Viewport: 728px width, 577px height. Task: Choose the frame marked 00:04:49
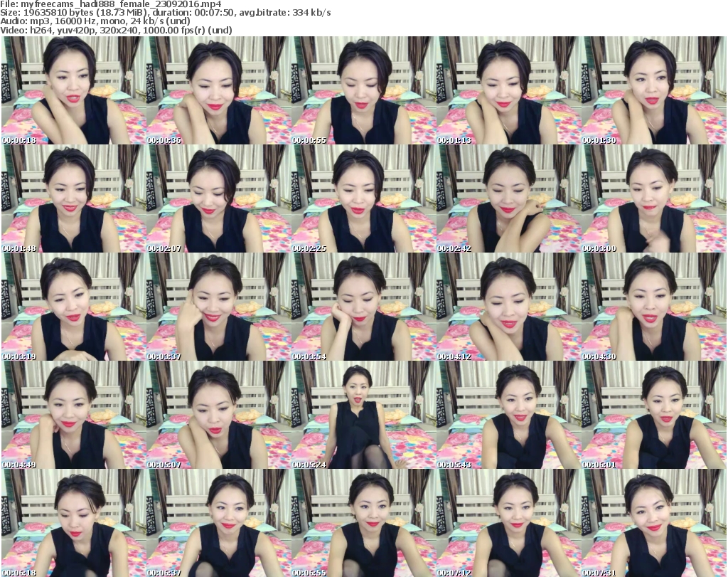74,415
